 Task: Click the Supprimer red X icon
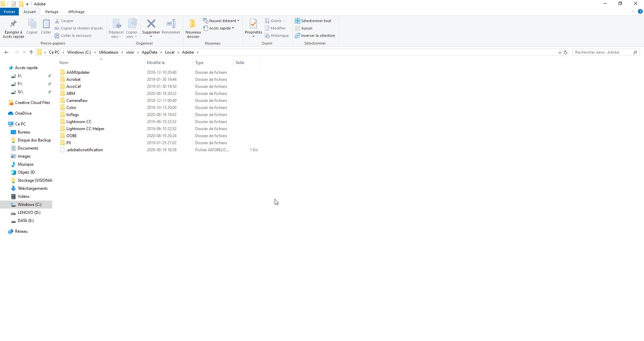point(151,23)
